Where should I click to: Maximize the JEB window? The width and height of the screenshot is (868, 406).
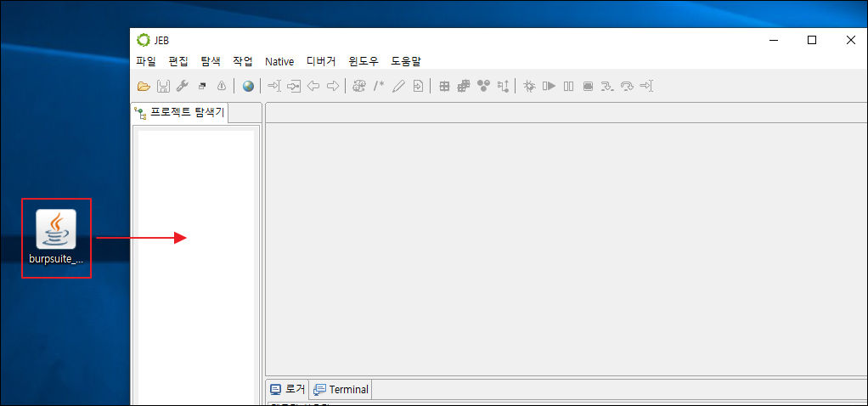click(812, 40)
